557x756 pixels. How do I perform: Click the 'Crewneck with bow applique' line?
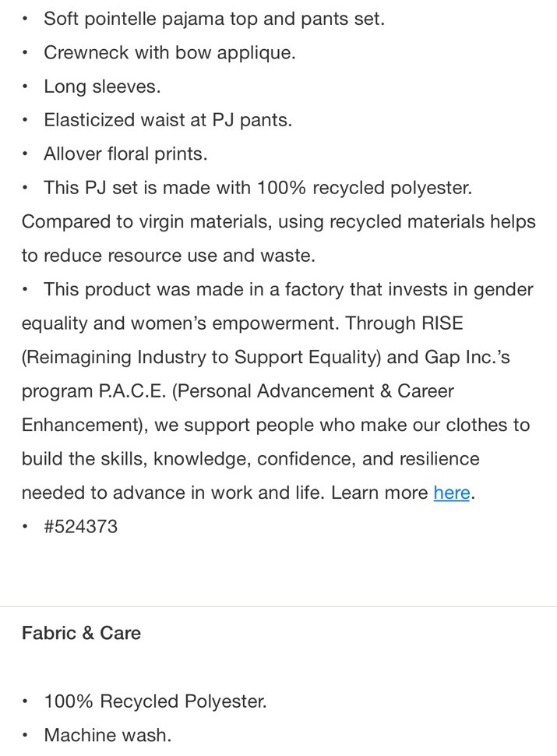[x=170, y=52]
